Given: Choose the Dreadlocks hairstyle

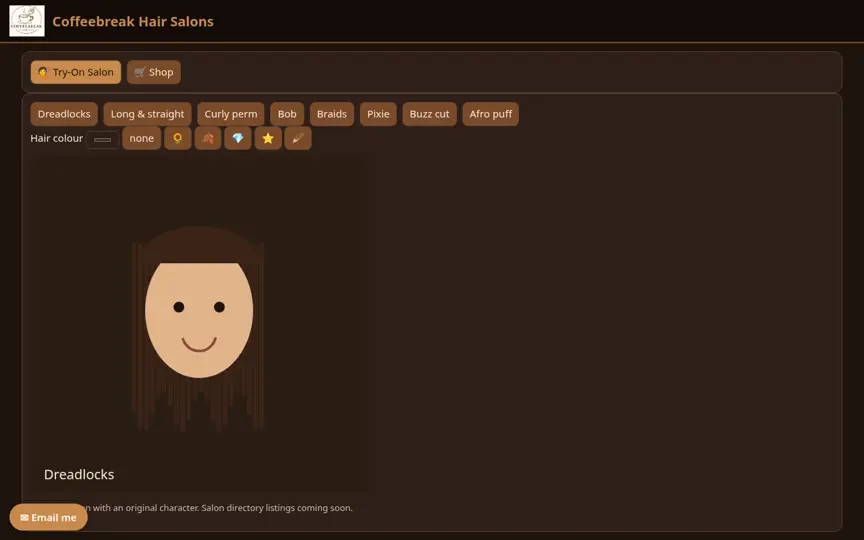Looking at the screenshot, I should (64, 114).
